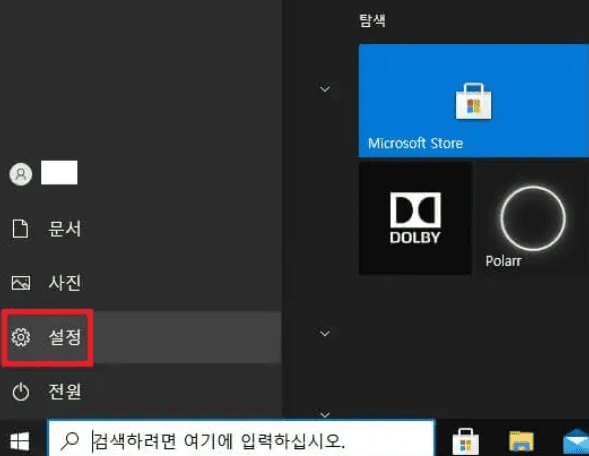Expand chevron beside Microsoft Store tile

point(325,89)
